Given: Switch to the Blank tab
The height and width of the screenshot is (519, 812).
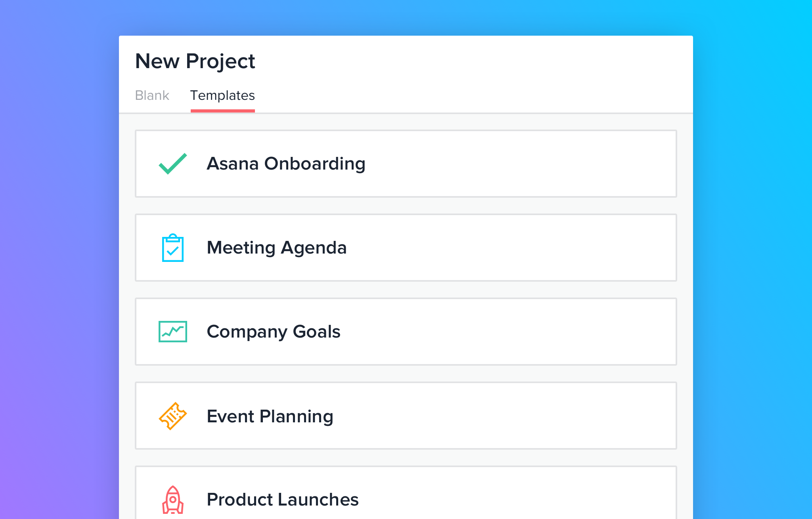Looking at the screenshot, I should [153, 95].
